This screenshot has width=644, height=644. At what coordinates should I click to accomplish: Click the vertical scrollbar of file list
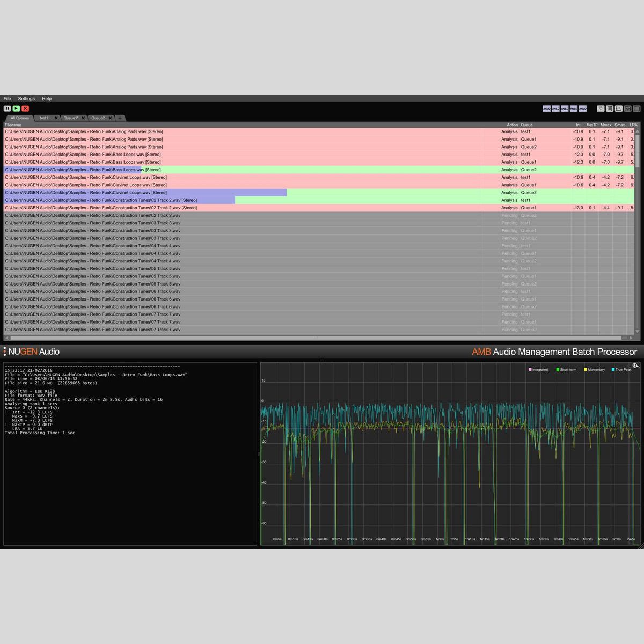click(637, 150)
